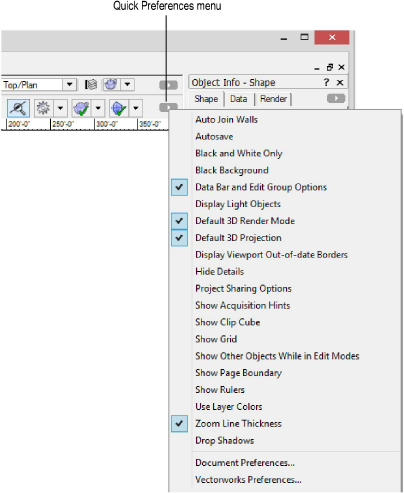Screen dimensions: 404x493
Task: Choose Hide Details
Action: click(285, 272)
